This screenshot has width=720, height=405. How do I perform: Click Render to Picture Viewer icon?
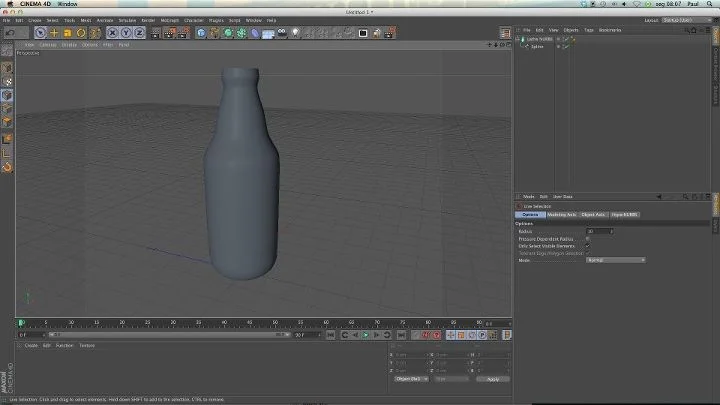[170, 33]
